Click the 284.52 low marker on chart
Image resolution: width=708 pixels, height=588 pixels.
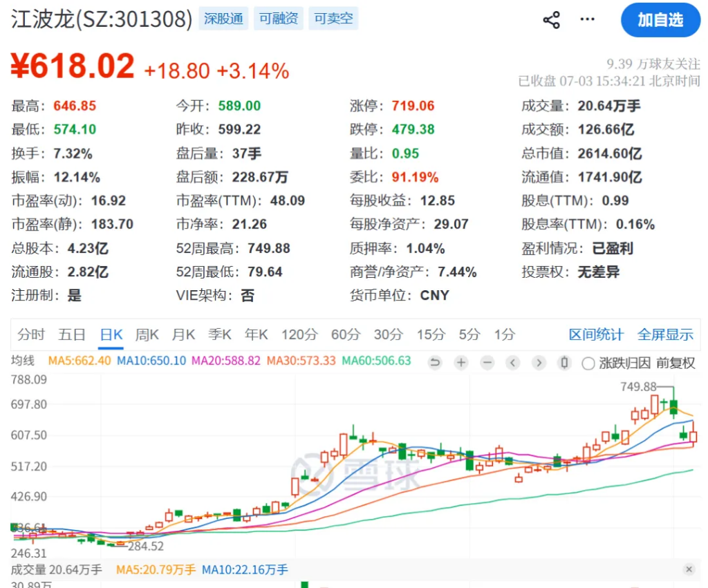pyautogui.click(x=145, y=547)
